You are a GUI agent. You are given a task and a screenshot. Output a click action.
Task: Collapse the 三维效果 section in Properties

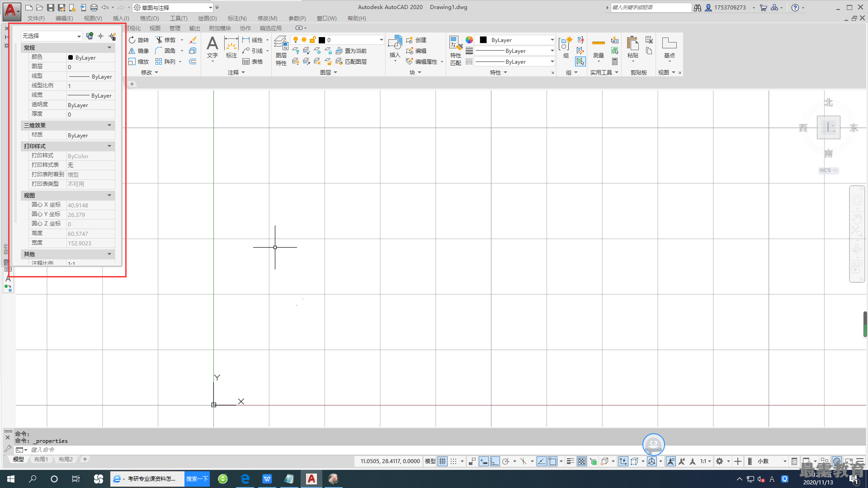click(x=109, y=125)
